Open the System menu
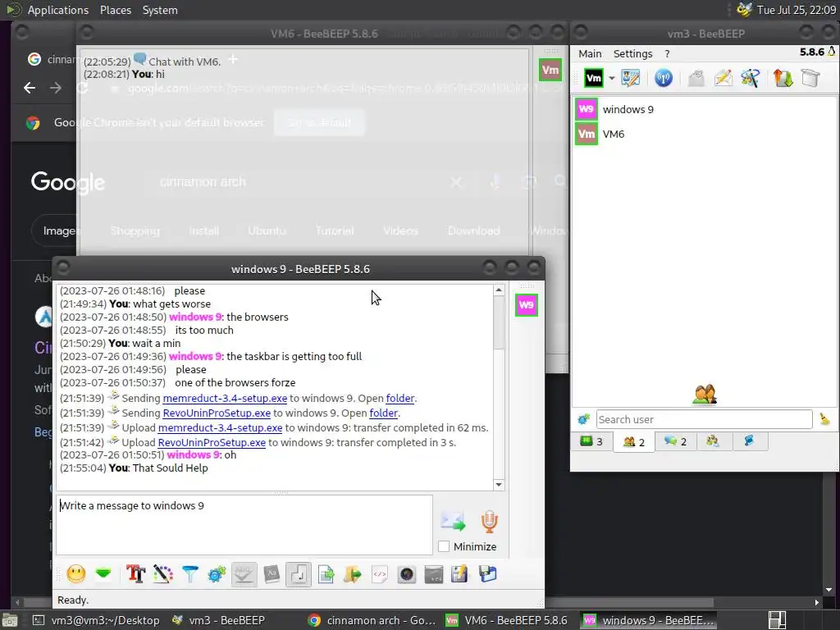The height and width of the screenshot is (630, 840). [160, 10]
